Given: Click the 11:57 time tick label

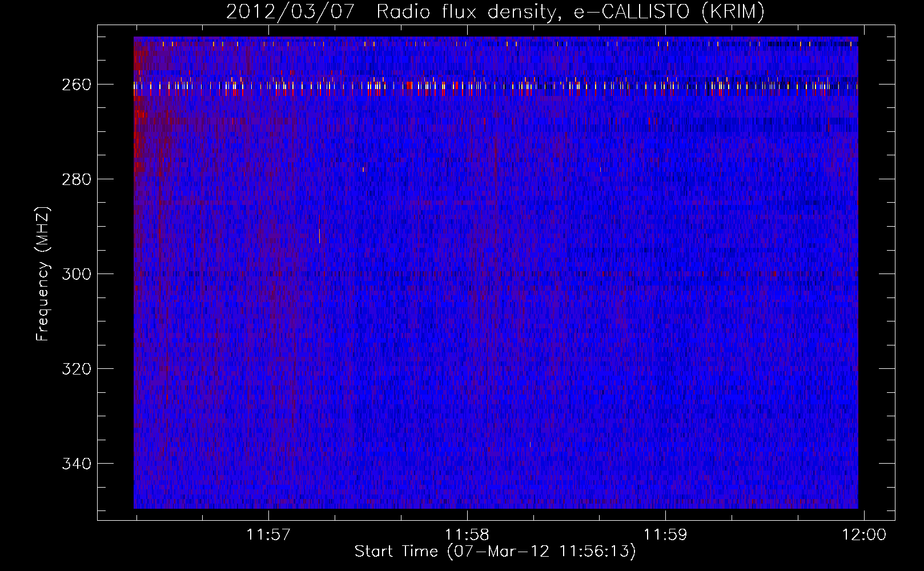Looking at the screenshot, I should [x=268, y=534].
